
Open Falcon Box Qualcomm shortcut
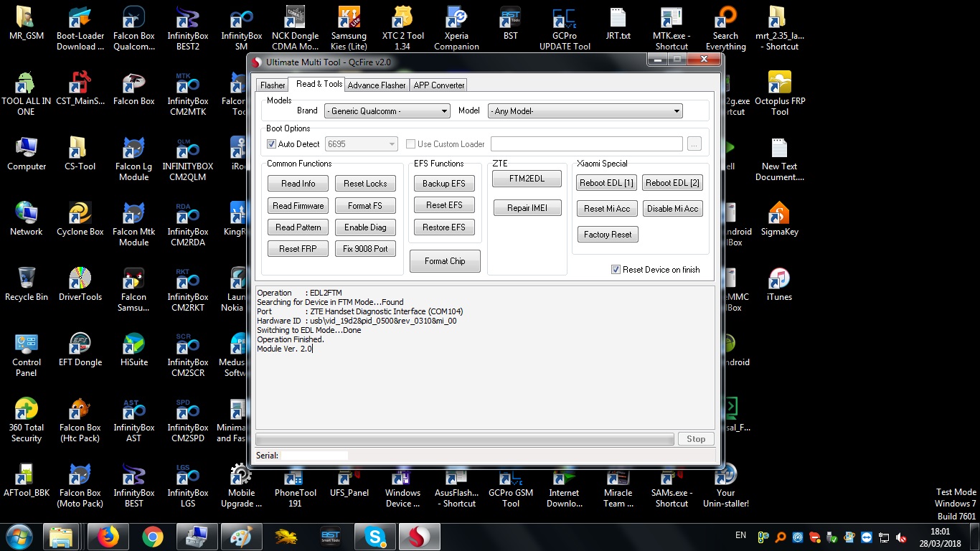tap(134, 29)
